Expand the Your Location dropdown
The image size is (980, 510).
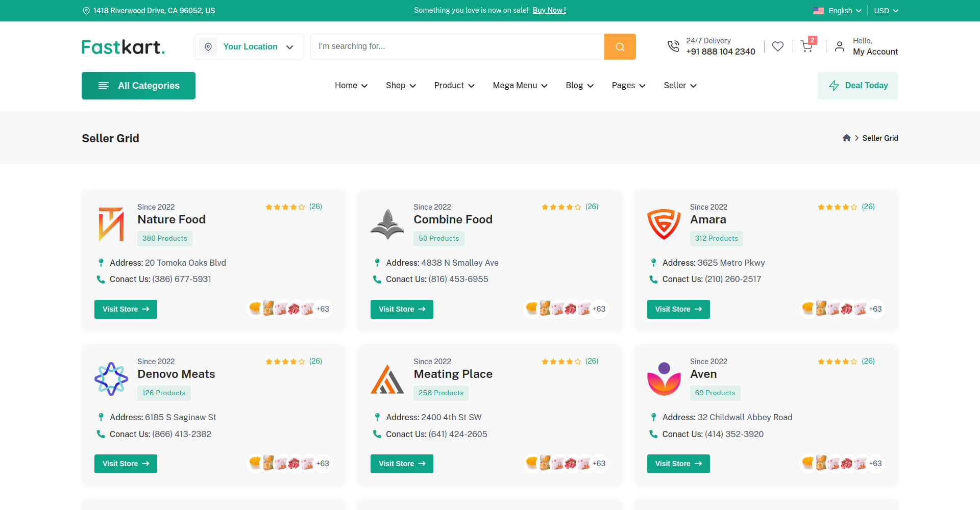click(x=249, y=47)
